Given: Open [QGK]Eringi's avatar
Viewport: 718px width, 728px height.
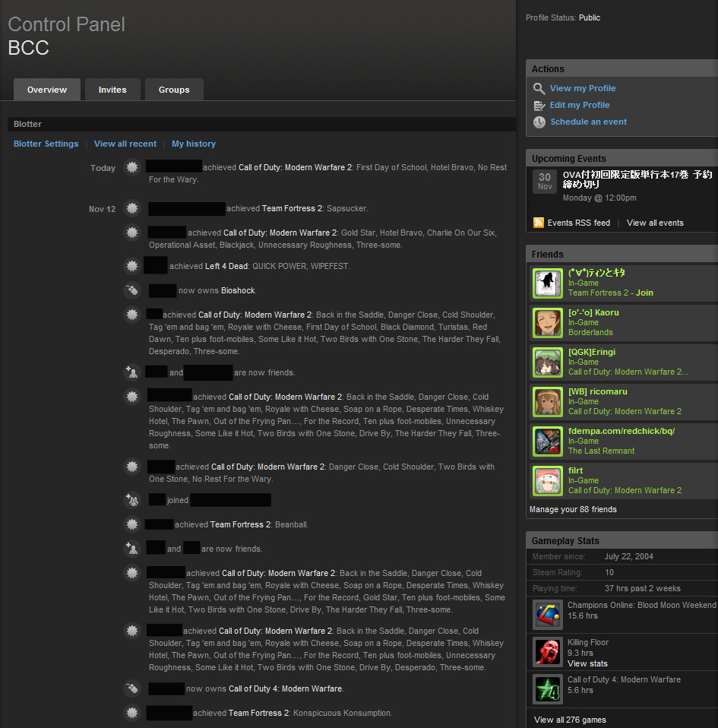Looking at the screenshot, I should [548, 362].
